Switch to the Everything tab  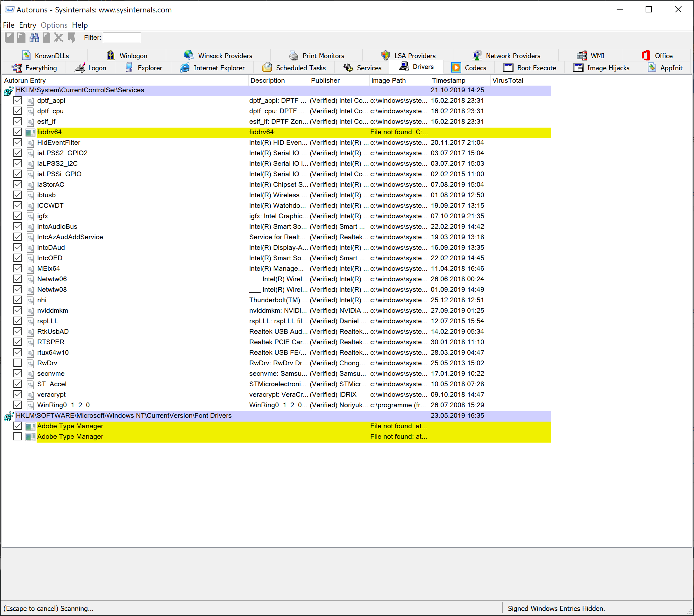click(34, 68)
